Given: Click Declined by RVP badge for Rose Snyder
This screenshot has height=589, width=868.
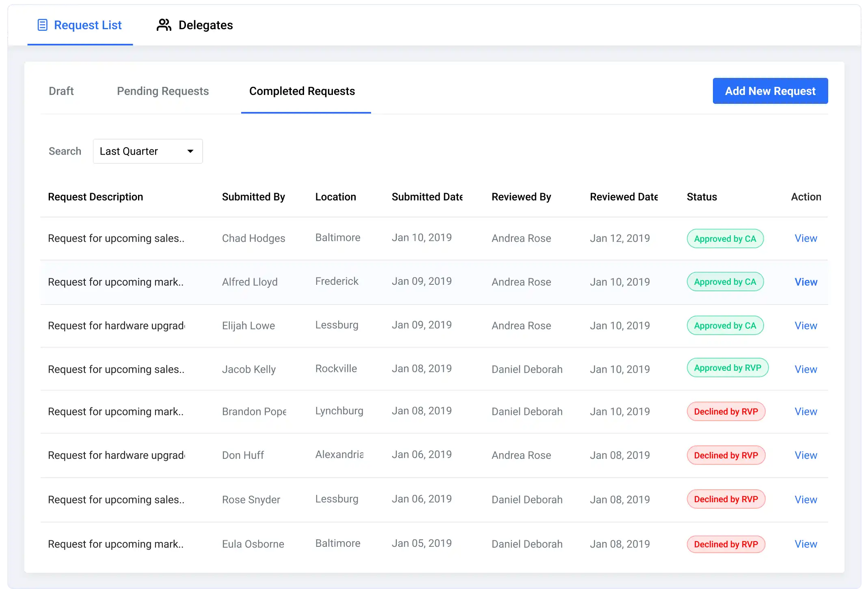Looking at the screenshot, I should pyautogui.click(x=726, y=499).
